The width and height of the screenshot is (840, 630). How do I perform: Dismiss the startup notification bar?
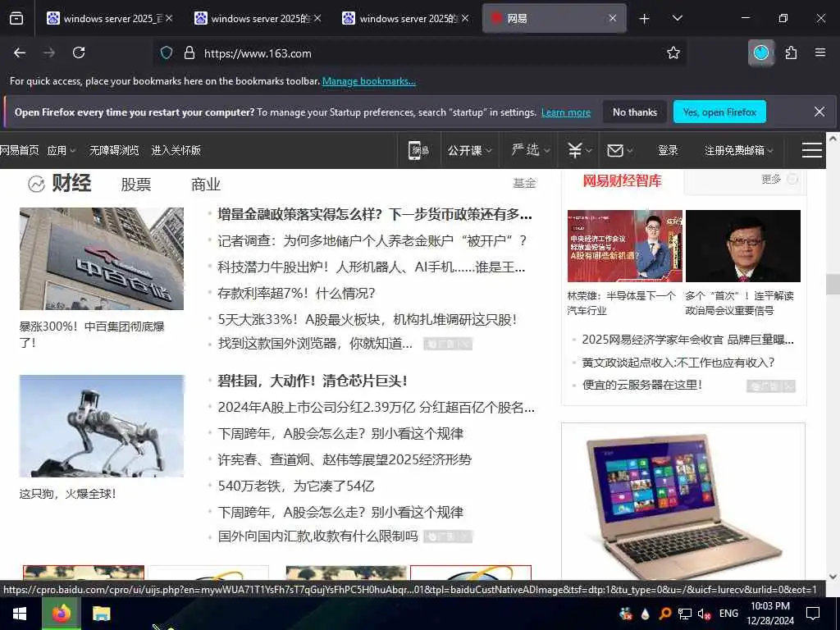[x=819, y=112]
